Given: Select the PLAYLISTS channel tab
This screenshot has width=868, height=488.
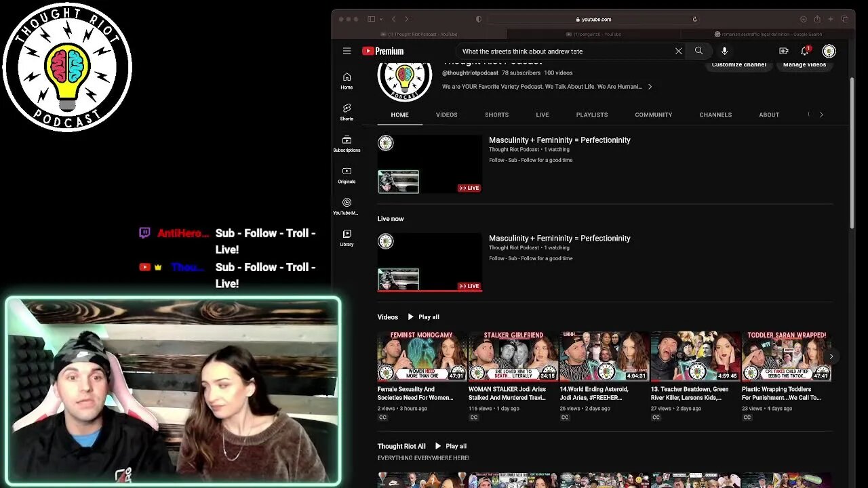Looking at the screenshot, I should pyautogui.click(x=592, y=115).
